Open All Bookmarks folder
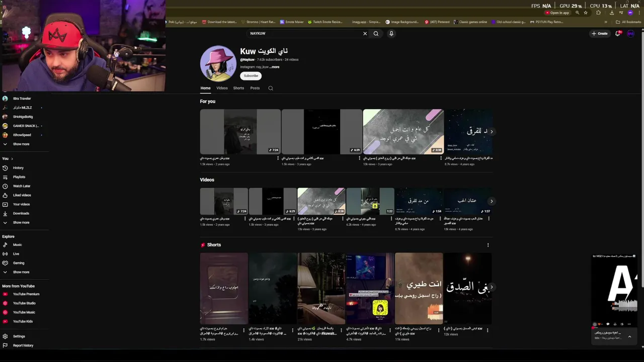 point(628,22)
